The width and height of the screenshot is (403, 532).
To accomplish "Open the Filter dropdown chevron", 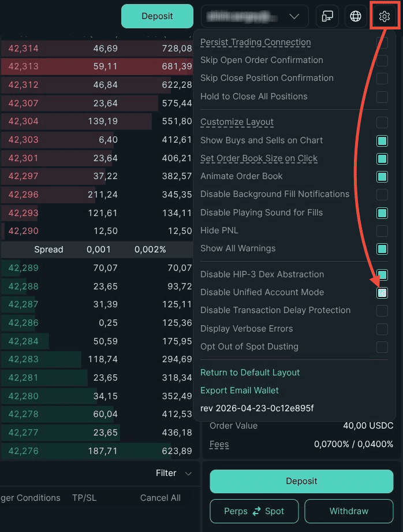I will (188, 473).
